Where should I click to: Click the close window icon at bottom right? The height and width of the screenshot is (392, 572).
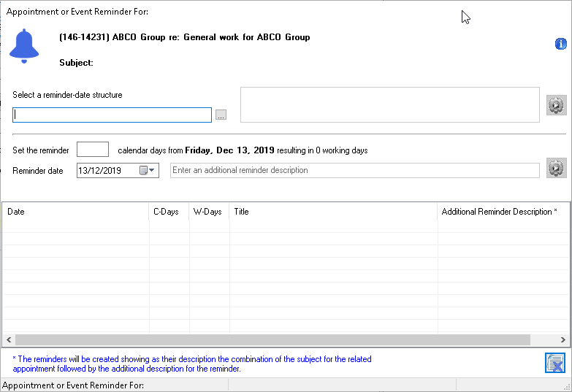(x=555, y=363)
